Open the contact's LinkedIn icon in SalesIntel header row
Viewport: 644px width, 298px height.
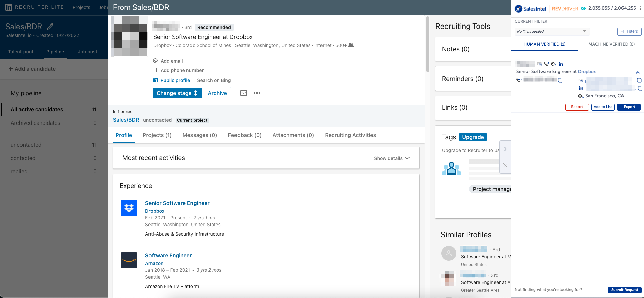(561, 64)
